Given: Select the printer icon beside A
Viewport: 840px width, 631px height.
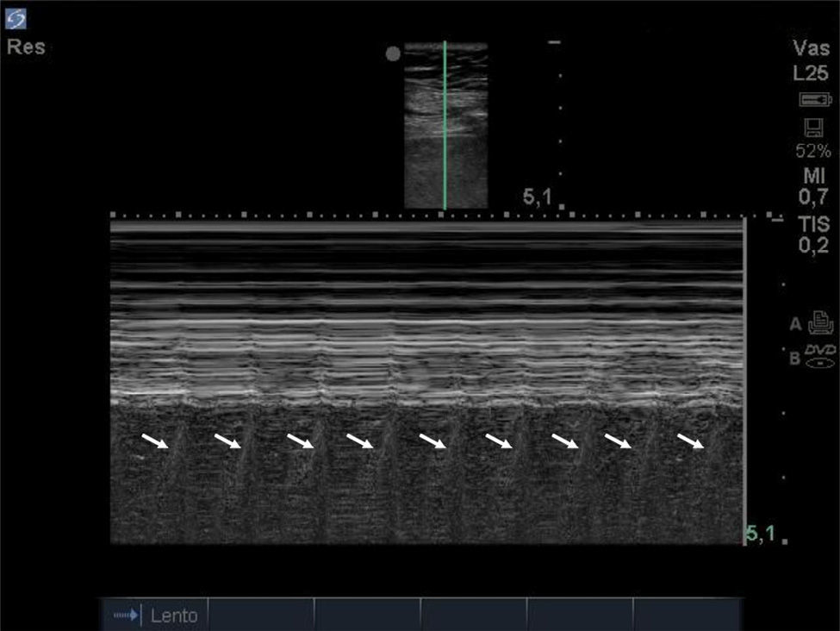Looking at the screenshot, I should pos(821,323).
